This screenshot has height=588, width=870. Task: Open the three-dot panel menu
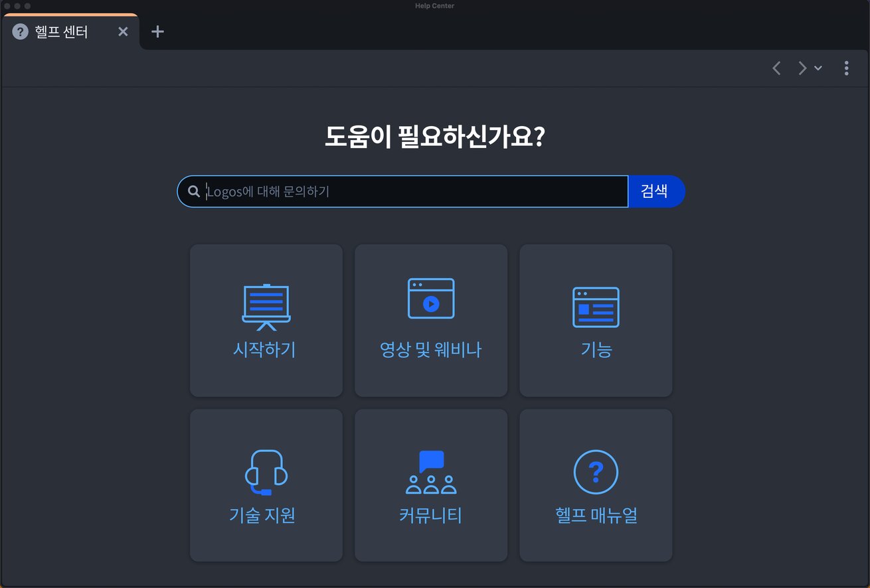(846, 68)
